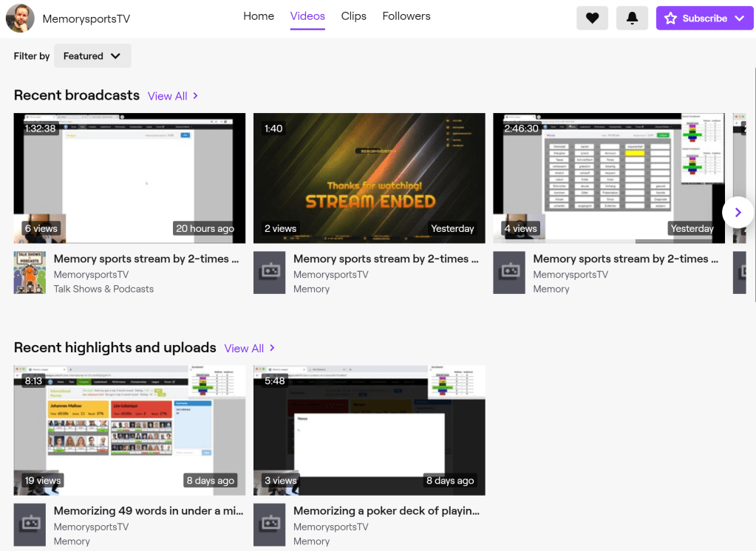Open the Featured filter dropdown
Viewport: 756px width, 551px height.
click(x=92, y=56)
